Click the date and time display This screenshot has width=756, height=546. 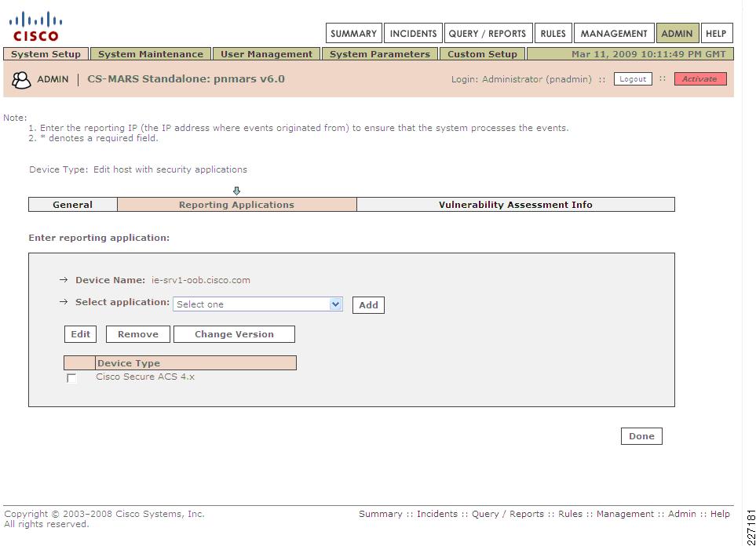[648, 54]
